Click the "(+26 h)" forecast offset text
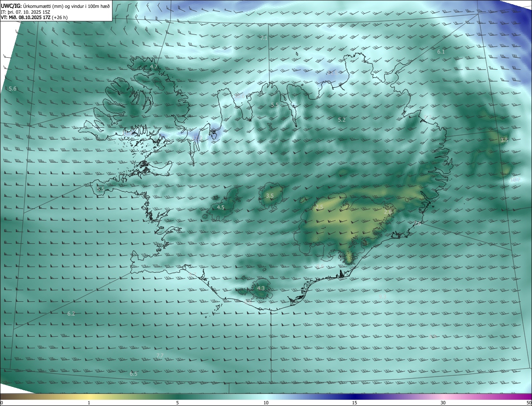 60,17
